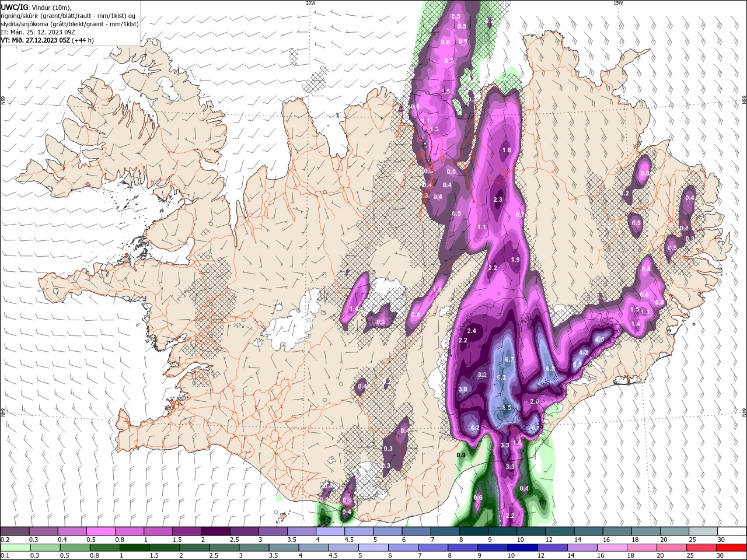Pick the light grey 25 swatch in upper scale

coord(703,531)
